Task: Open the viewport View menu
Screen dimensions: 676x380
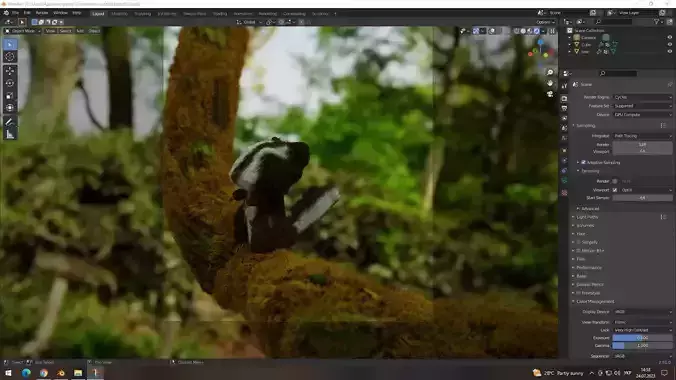Action: 50,31
